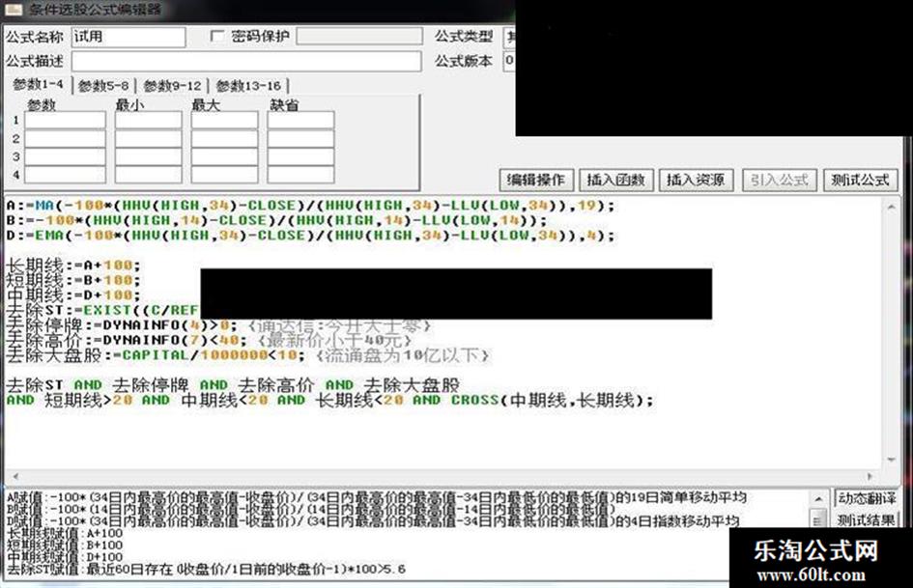Click the code editor scroll up arrow

tap(892, 207)
